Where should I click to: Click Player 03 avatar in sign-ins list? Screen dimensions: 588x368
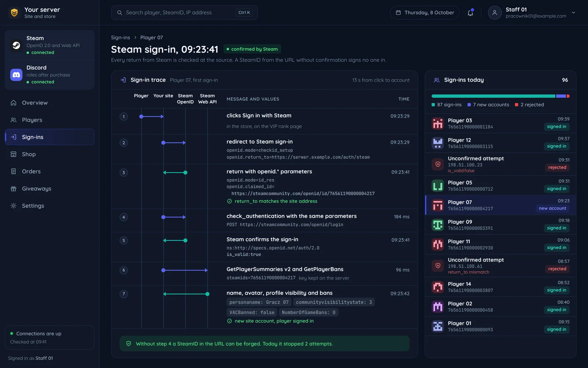pyautogui.click(x=438, y=123)
